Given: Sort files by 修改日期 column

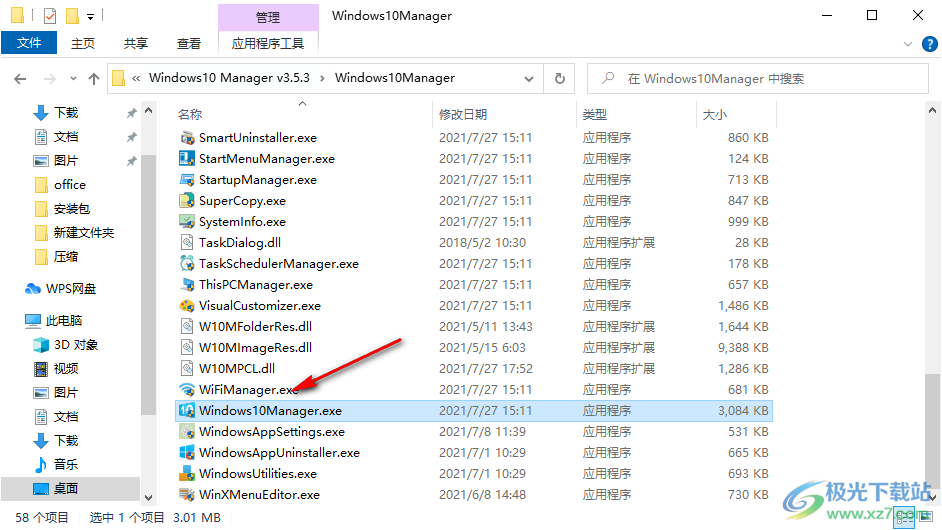Looking at the screenshot, I should tap(463, 114).
